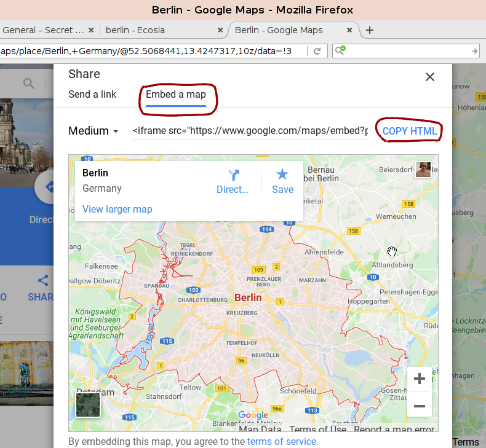Click the Werneuchen town label
The height and width of the screenshot is (448, 486).
click(x=396, y=216)
